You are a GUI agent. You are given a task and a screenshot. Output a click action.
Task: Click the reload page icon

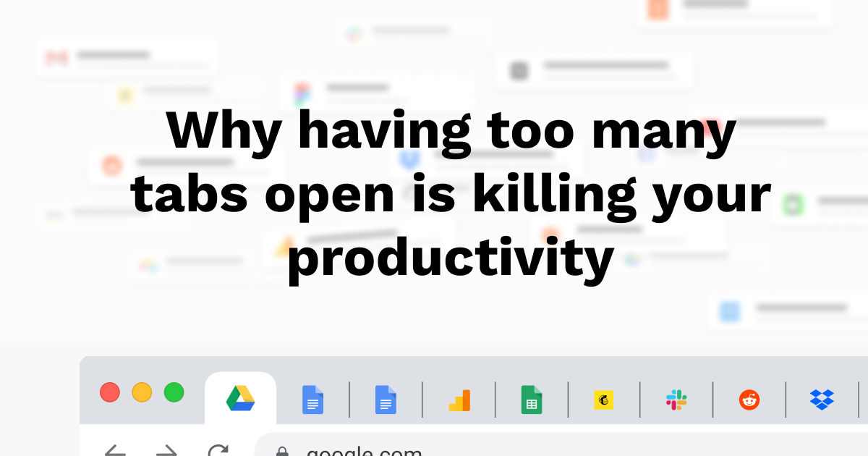click(x=221, y=451)
